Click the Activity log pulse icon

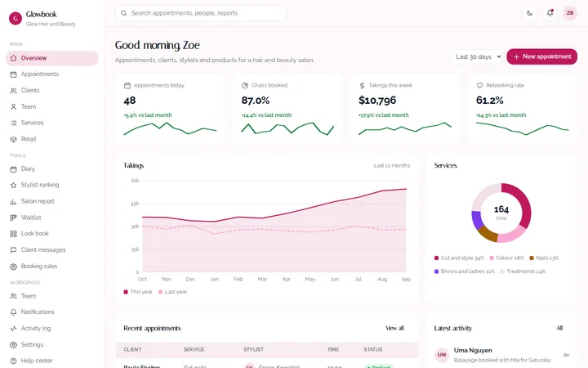(14, 329)
